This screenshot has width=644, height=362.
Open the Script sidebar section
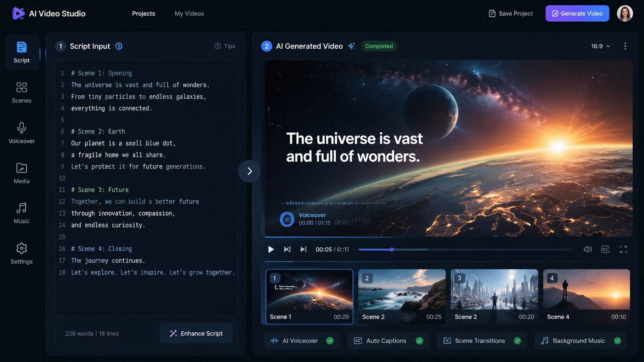(22, 52)
